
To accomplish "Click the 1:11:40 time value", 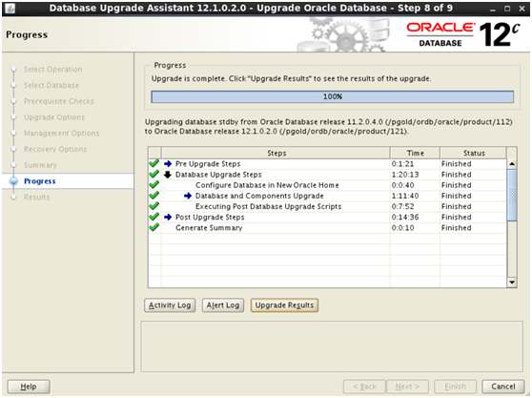I will tap(405, 196).
